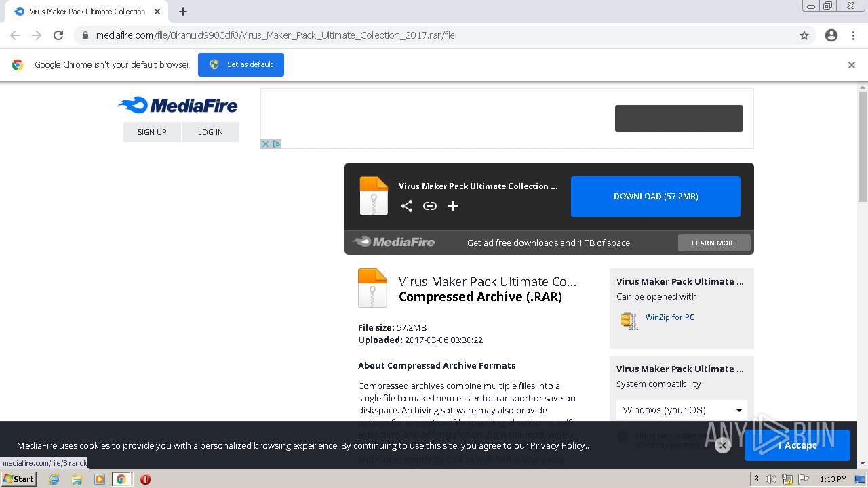Click the dark button in ad banner
Screen dimensions: 868x488
679,119
